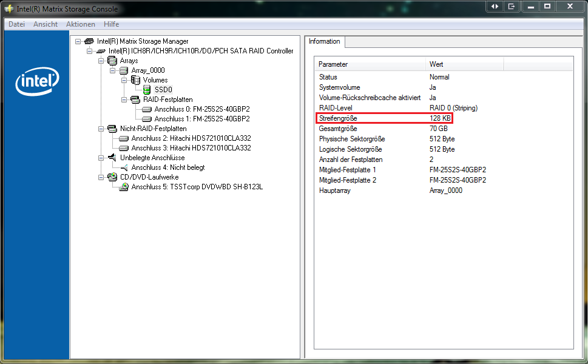Screen dimensions: 588x364
Task: Click the Nicht-RAID-Festplatten icon
Action: tap(112, 129)
